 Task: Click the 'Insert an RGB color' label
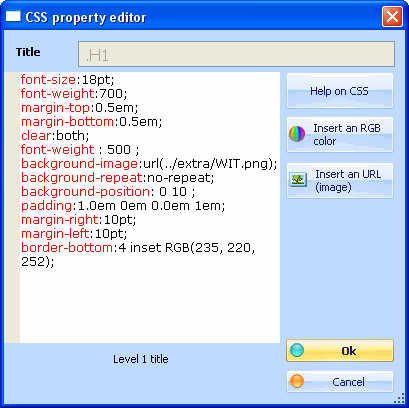pyautogui.click(x=347, y=135)
